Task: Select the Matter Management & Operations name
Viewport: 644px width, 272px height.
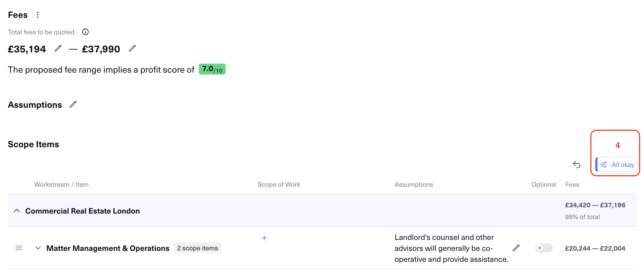Action: pyautogui.click(x=108, y=248)
